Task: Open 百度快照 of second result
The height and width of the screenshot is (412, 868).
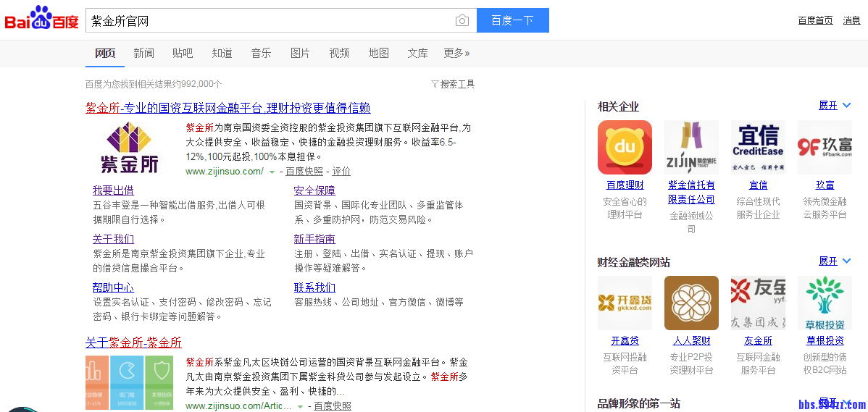Action: pos(333,406)
